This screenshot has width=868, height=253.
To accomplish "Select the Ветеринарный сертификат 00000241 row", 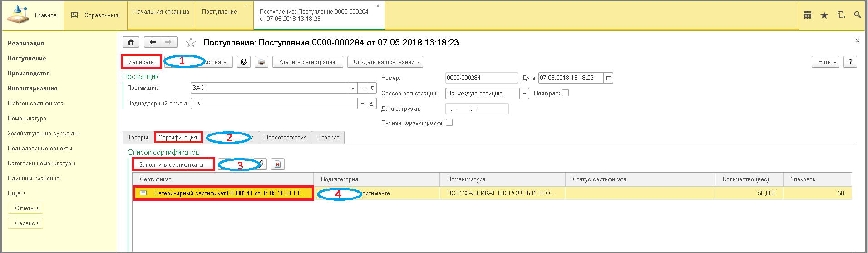I will point(223,193).
